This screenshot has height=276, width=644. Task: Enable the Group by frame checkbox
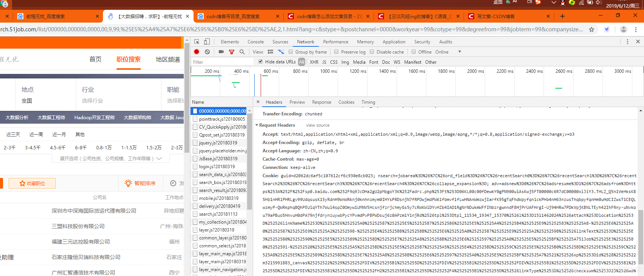coord(290,52)
